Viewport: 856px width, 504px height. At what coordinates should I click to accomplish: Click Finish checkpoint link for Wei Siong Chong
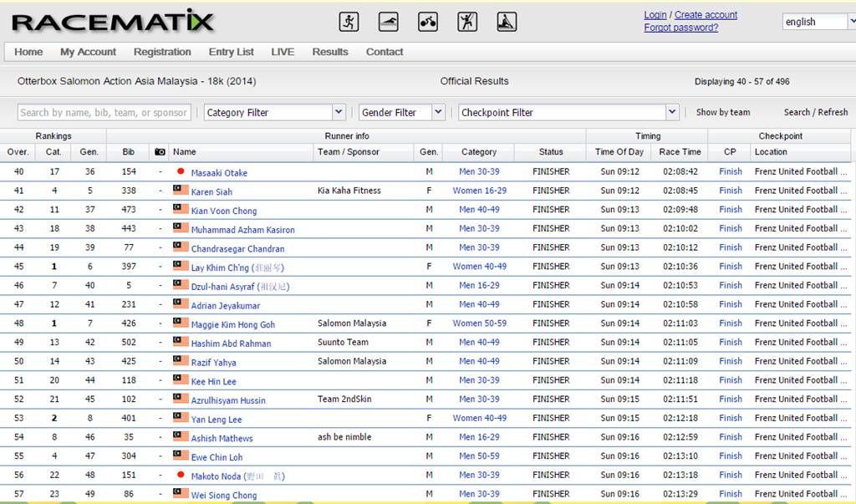(x=731, y=494)
